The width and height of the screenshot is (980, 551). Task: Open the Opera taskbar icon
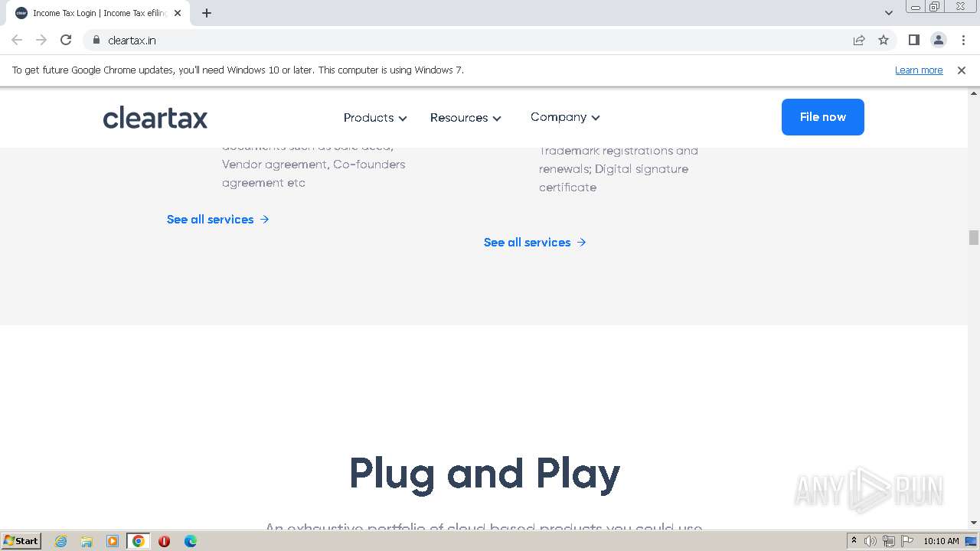tap(164, 541)
